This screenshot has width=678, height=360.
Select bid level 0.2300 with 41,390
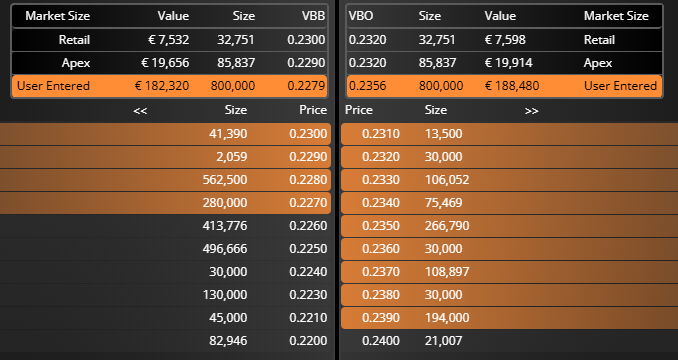(x=165, y=134)
